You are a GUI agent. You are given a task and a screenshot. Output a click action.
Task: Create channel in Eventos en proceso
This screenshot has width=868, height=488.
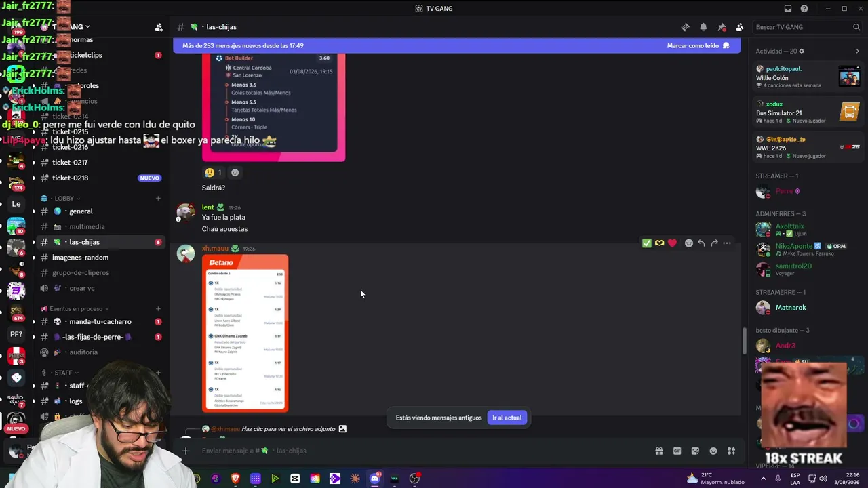click(158, 309)
